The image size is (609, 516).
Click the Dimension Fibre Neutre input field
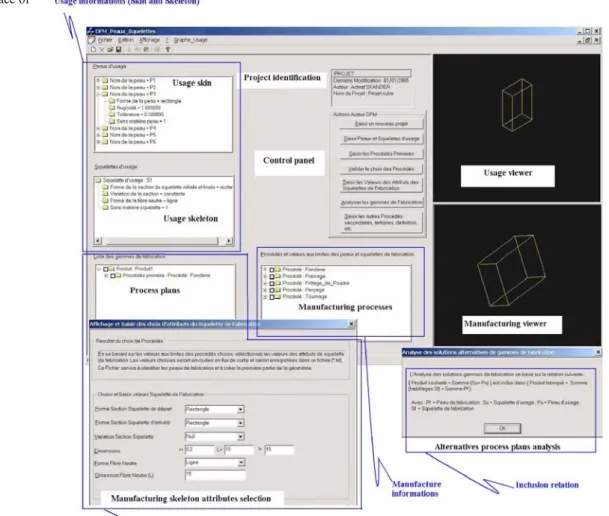tap(215, 475)
